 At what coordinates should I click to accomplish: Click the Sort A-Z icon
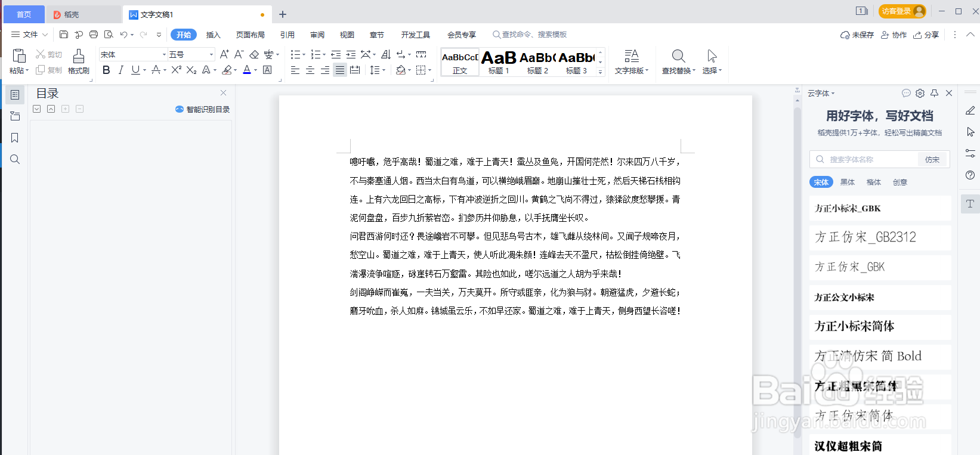[386, 54]
